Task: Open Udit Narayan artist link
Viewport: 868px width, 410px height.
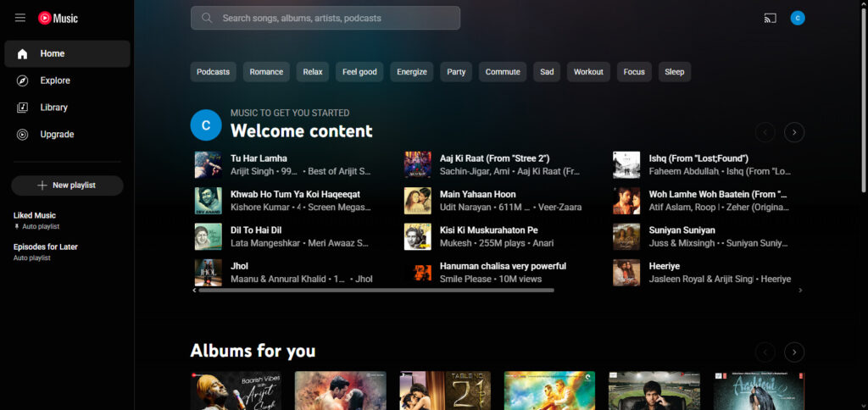Action: [465, 208]
